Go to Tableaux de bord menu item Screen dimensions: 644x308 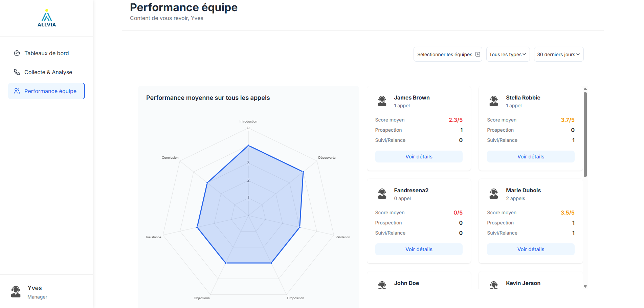(46, 53)
